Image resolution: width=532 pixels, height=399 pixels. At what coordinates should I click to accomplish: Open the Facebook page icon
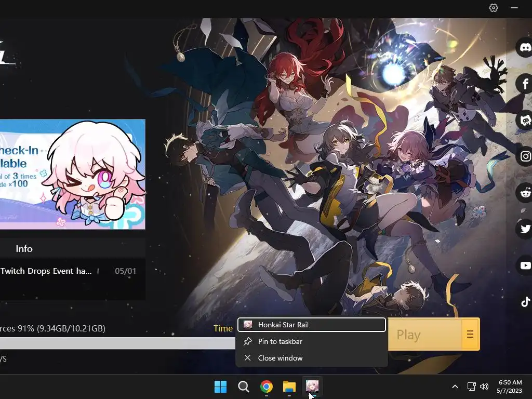tap(525, 84)
